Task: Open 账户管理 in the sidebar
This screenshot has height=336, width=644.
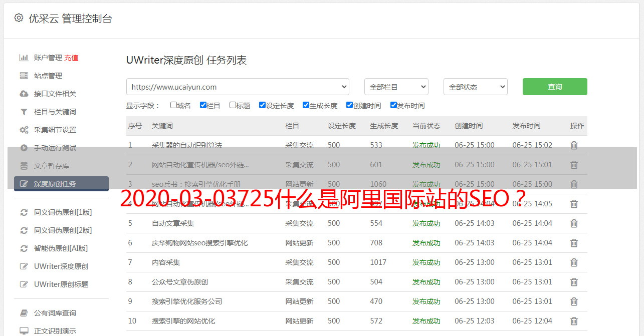Action: pyautogui.click(x=48, y=58)
